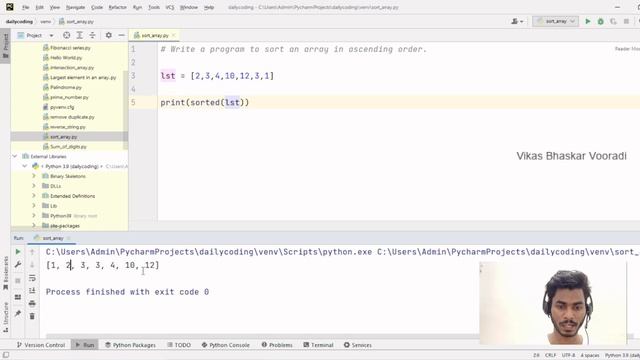Image resolution: width=640 pixels, height=360 pixels.
Task: Toggle the Bookmarks side tab
Action: [5, 273]
